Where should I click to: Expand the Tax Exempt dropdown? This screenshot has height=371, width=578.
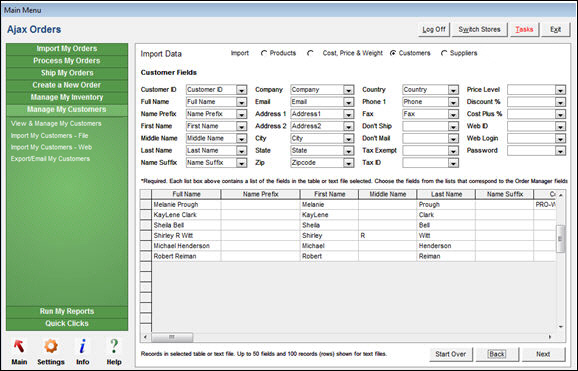click(453, 151)
